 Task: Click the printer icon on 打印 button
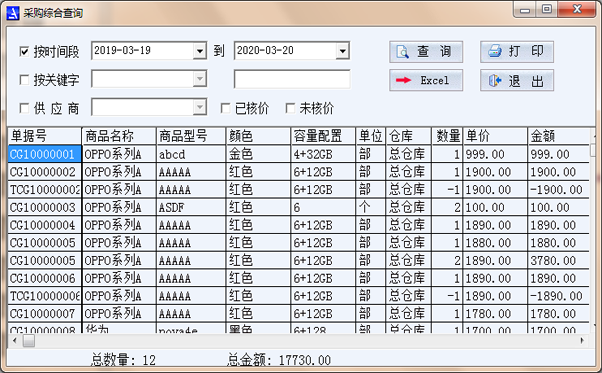(x=494, y=51)
